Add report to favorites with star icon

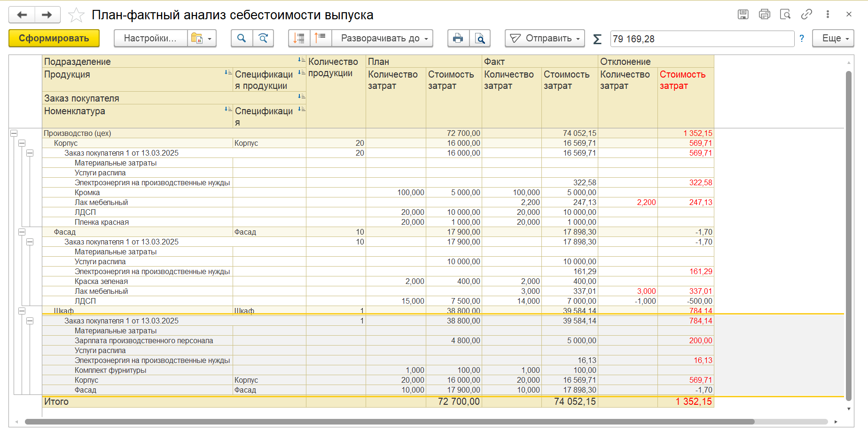coord(76,15)
